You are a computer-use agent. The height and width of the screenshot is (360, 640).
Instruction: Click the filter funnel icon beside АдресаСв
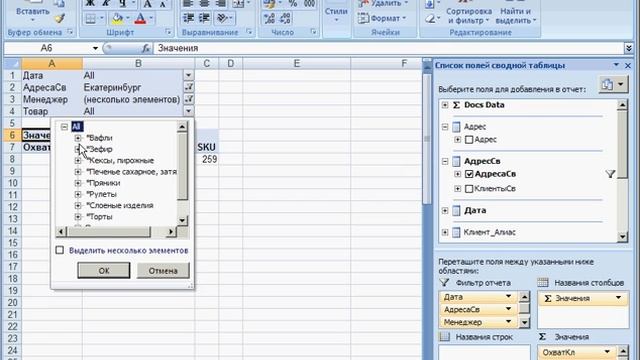click(610, 174)
